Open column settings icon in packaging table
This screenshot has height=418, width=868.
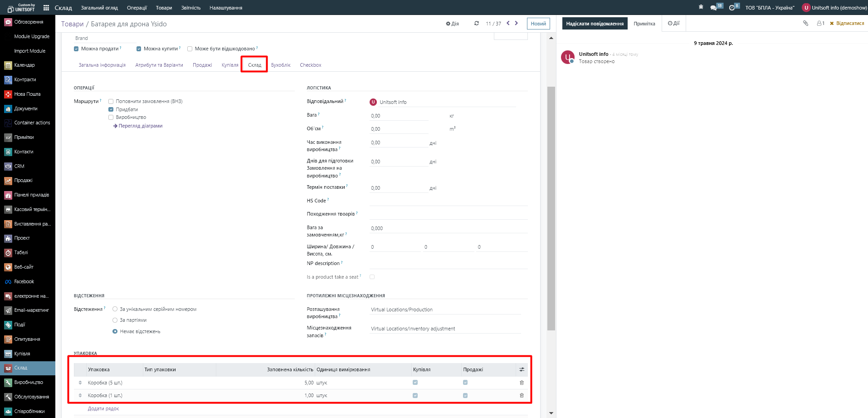pyautogui.click(x=522, y=369)
